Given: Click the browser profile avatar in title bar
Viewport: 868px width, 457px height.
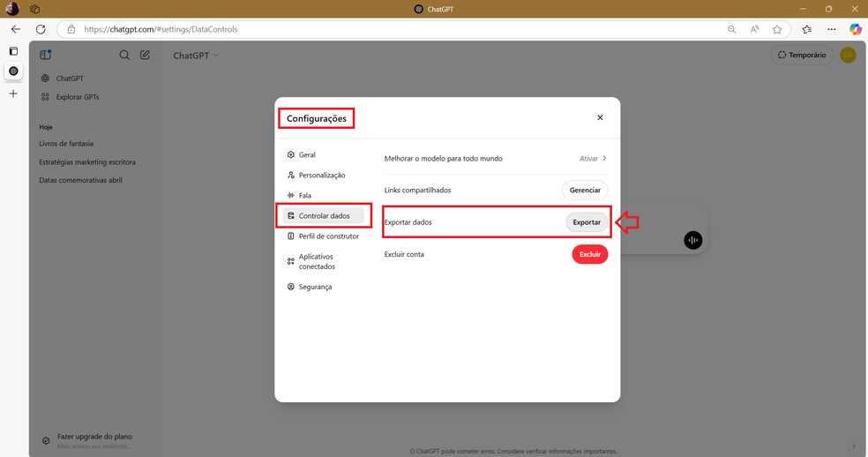Looking at the screenshot, I should coord(12,9).
